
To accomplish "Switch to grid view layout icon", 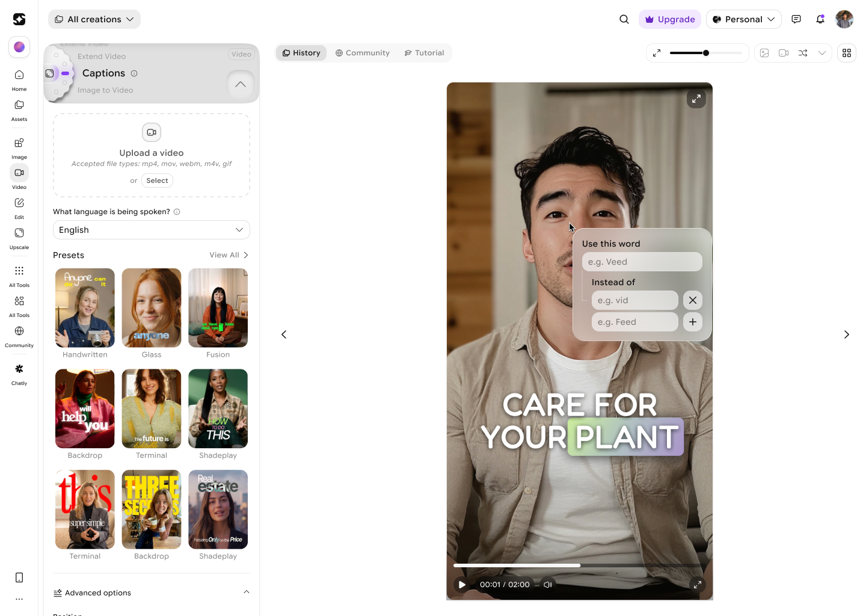I will [847, 53].
